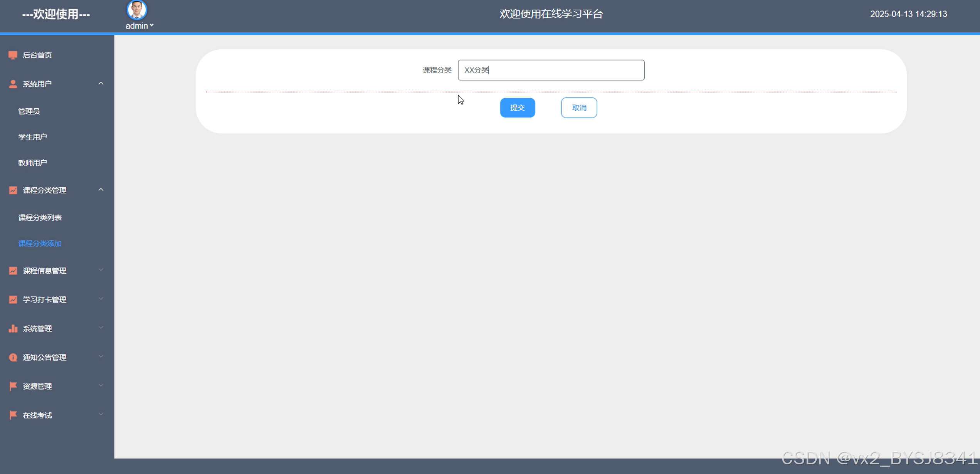Image resolution: width=980 pixels, height=474 pixels.
Task: Click the info icon beside 通知公告管理
Action: click(13, 357)
